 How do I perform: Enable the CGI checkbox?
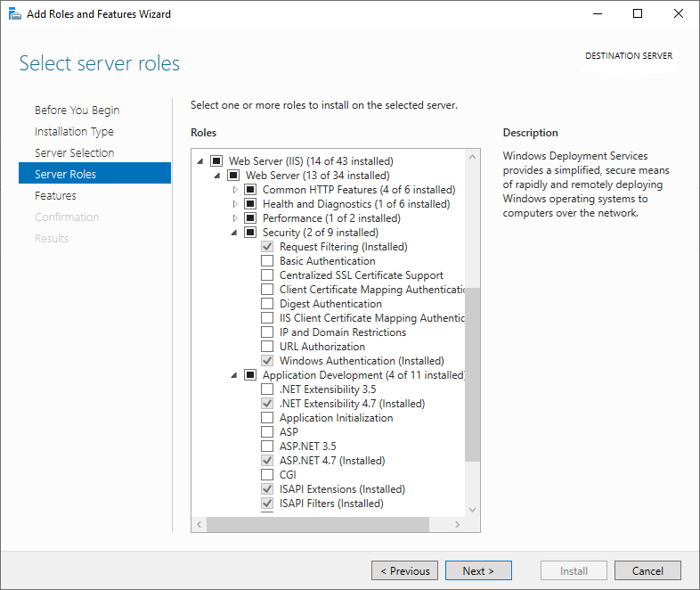point(267,475)
